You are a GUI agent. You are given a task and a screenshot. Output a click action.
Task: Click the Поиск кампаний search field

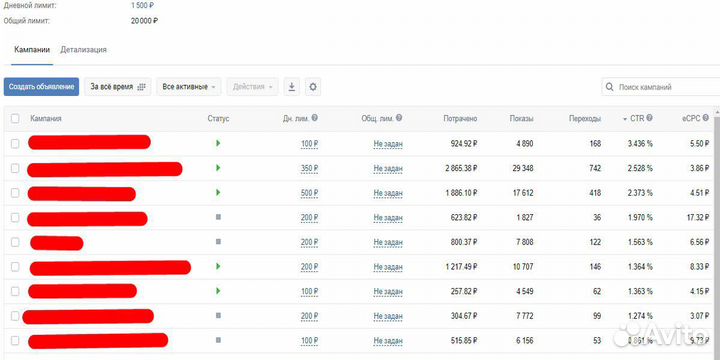pyautogui.click(x=661, y=87)
